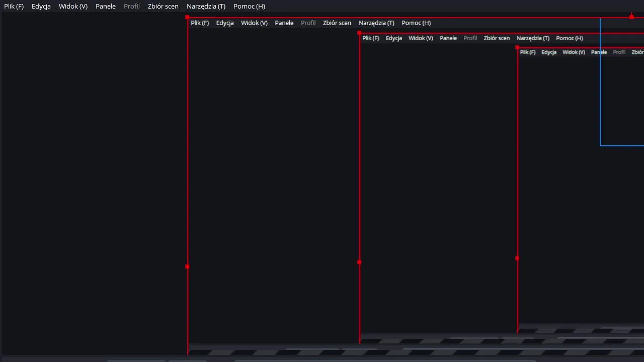
Task: Open the Widok (V) menu in the main menu bar
Action: tap(73, 7)
